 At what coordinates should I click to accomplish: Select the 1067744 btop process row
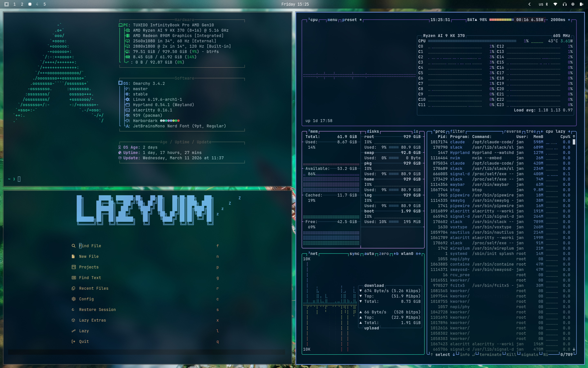(x=501, y=190)
